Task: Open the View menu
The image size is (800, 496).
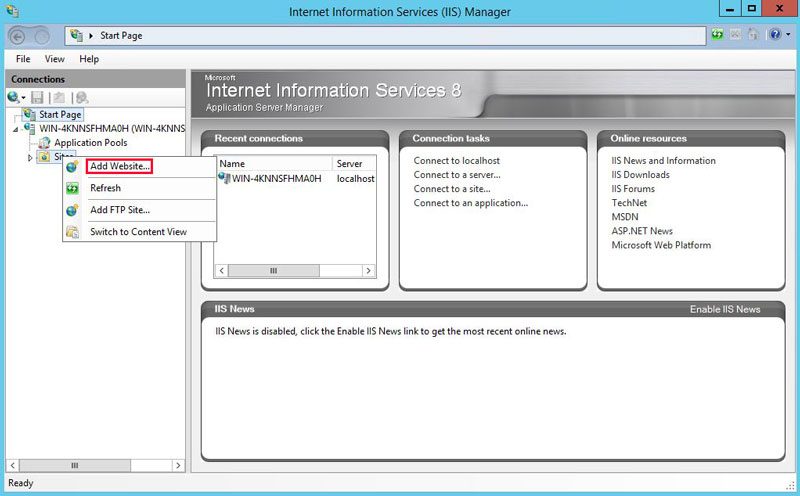Action: [55, 59]
